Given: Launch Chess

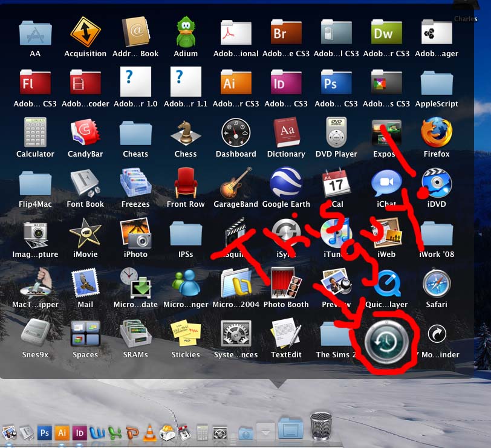Looking at the screenshot, I should pos(186,133).
